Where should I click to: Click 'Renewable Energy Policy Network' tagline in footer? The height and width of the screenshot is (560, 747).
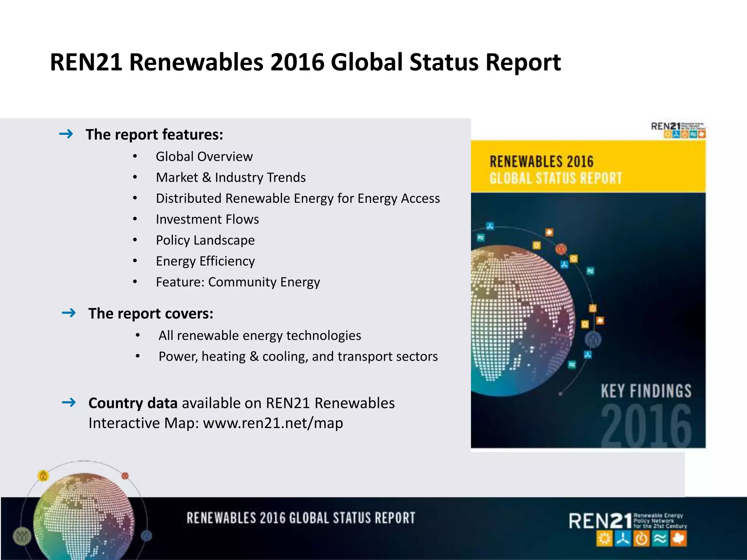coord(660,521)
